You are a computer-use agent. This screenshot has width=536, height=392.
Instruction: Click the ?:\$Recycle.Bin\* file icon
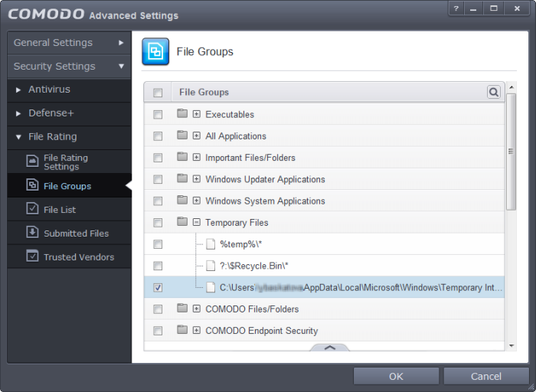pyautogui.click(x=211, y=266)
